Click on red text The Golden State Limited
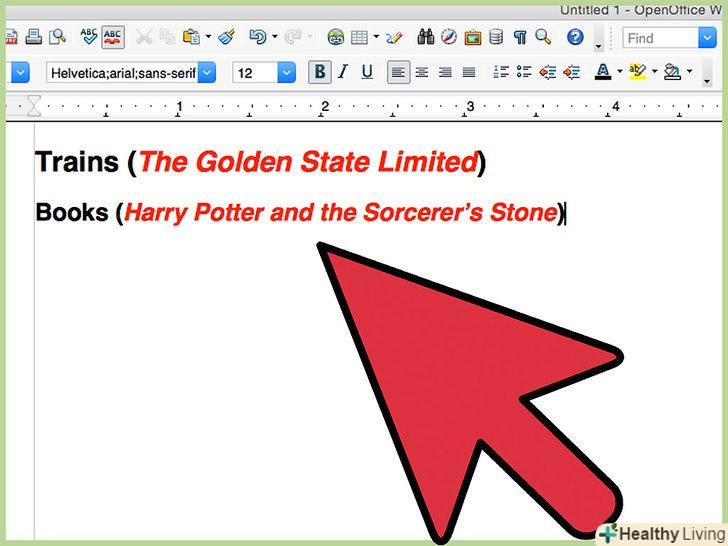This screenshot has width=728, height=546. point(308,162)
